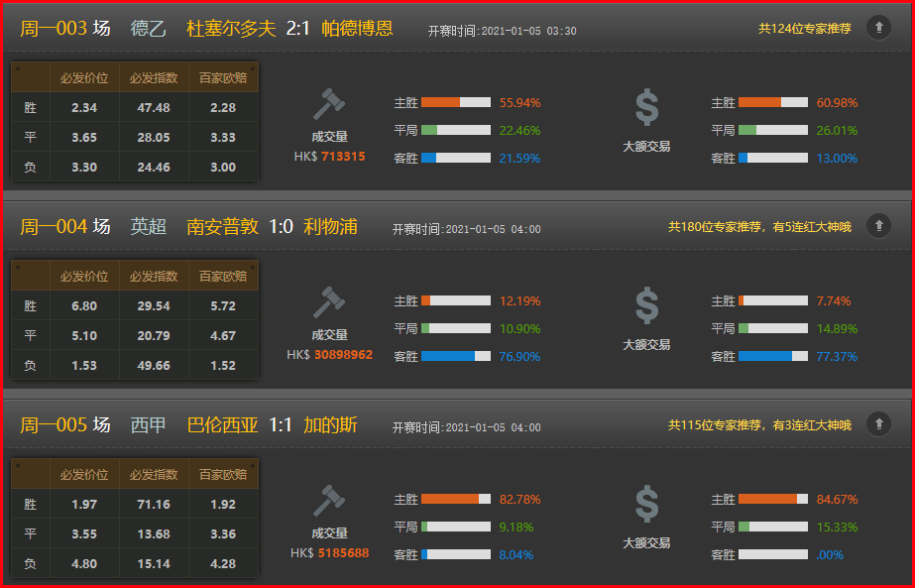This screenshot has width=915, height=588.
Task: Click the 60.98% 主胜 large-trade bar
Action: click(773, 103)
